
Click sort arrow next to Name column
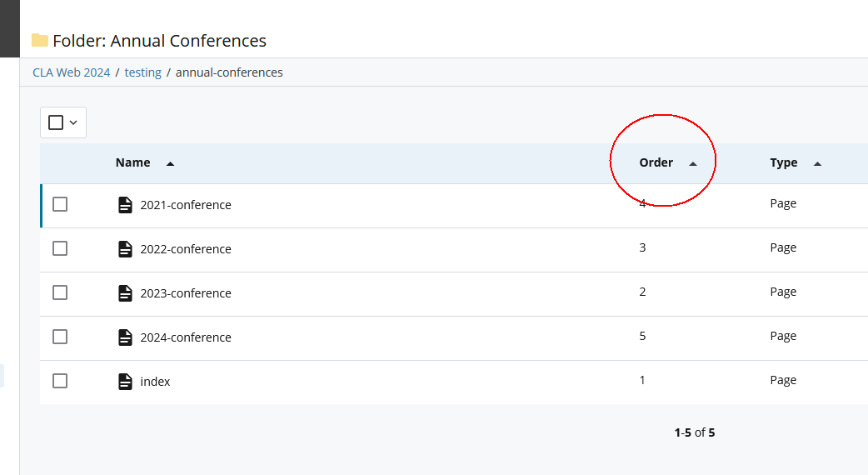[170, 163]
